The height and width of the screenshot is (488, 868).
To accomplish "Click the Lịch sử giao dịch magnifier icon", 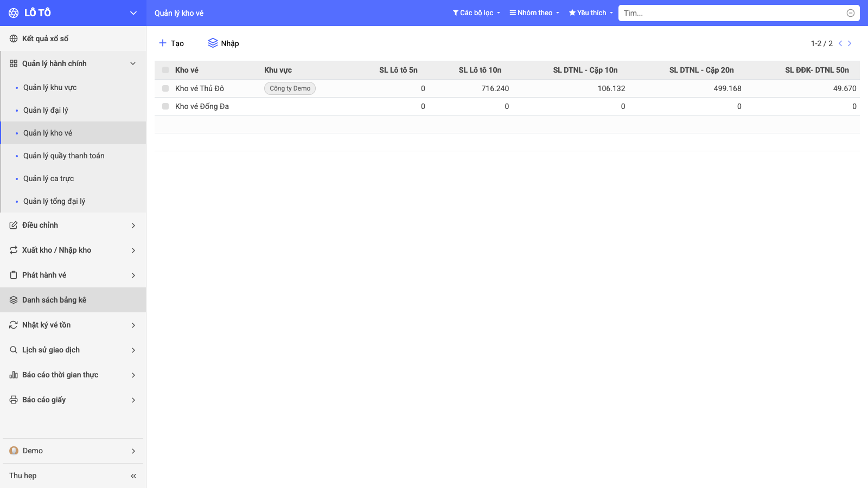I will tap(14, 350).
